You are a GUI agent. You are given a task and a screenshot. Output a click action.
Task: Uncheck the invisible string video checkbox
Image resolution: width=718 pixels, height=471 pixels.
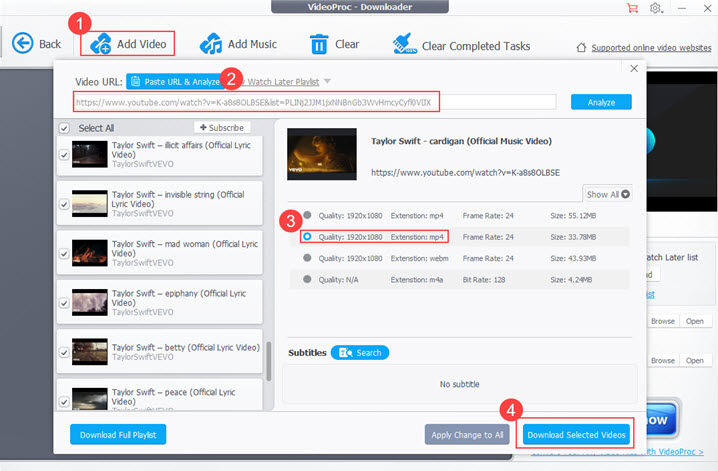tap(64, 205)
